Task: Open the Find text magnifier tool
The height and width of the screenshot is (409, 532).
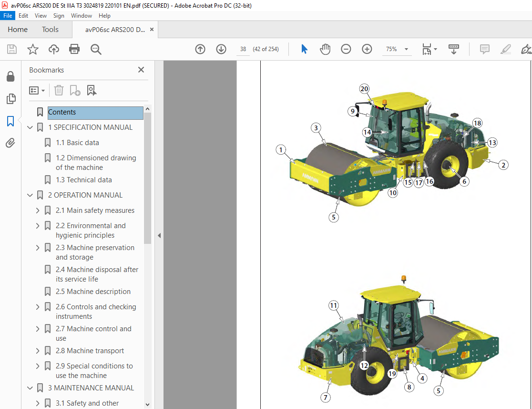Action: [96, 49]
